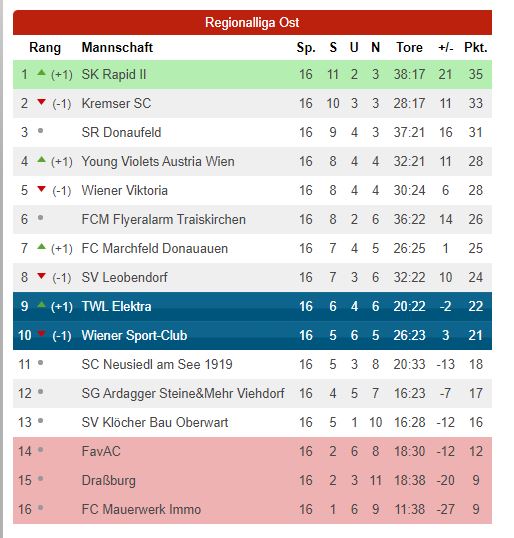Click grey dot next to SR Donaufeld
The height and width of the screenshot is (538, 514).
40,130
